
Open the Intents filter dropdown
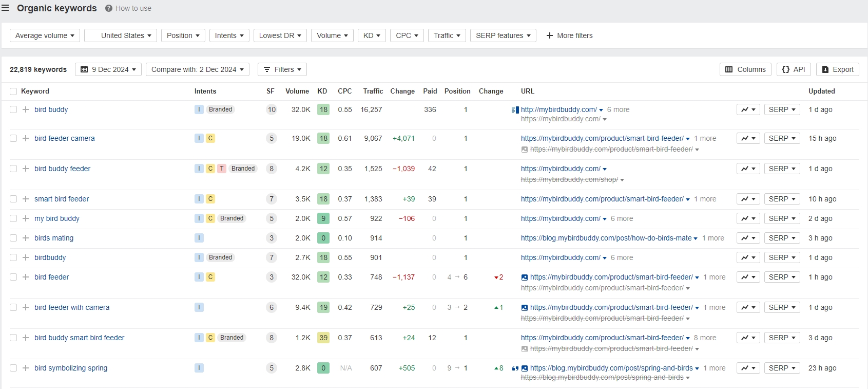tap(229, 35)
